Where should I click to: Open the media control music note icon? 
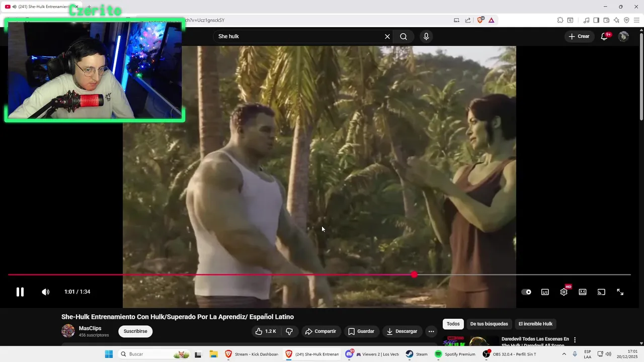coord(586,20)
